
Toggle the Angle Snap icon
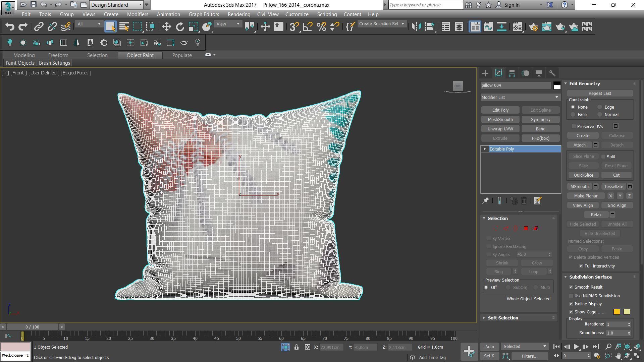pos(308,27)
